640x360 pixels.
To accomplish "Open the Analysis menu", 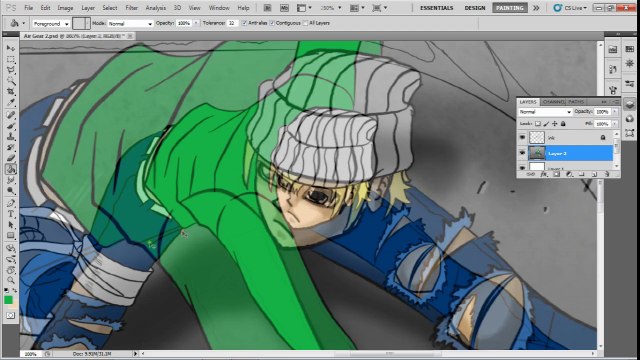I will pos(156,8).
